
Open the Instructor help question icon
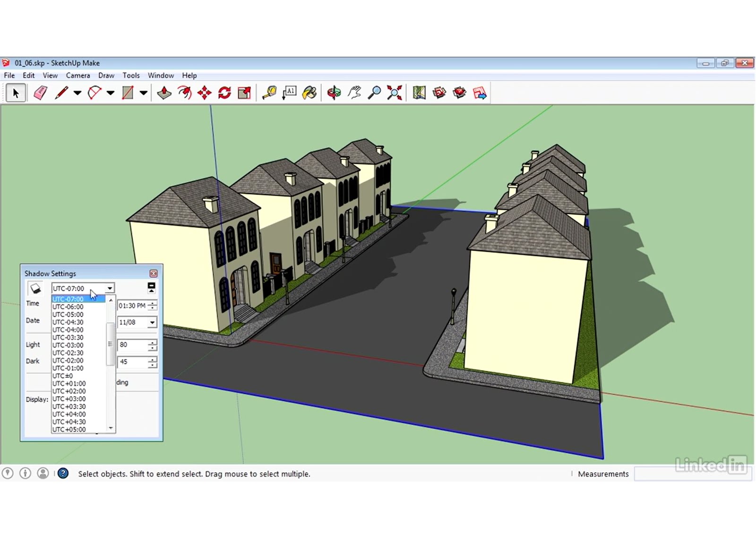(63, 473)
